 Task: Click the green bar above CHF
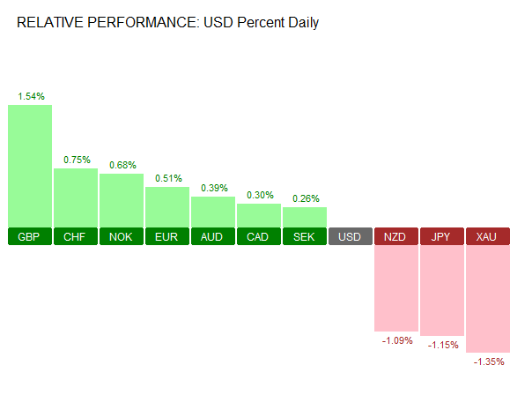coord(76,197)
